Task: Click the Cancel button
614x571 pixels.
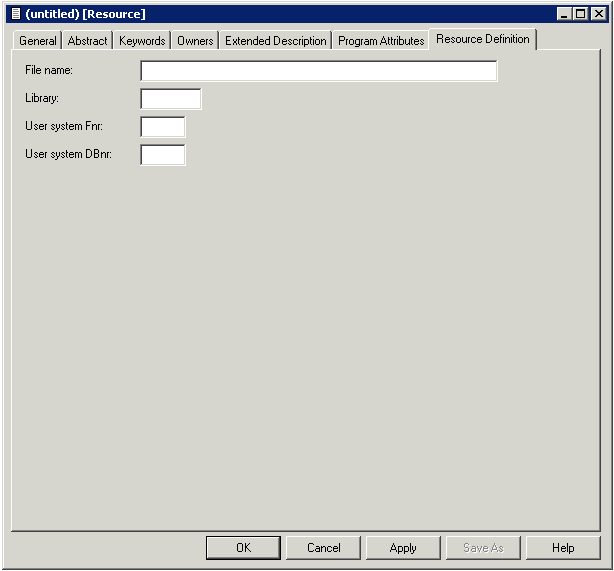Action: (323, 548)
